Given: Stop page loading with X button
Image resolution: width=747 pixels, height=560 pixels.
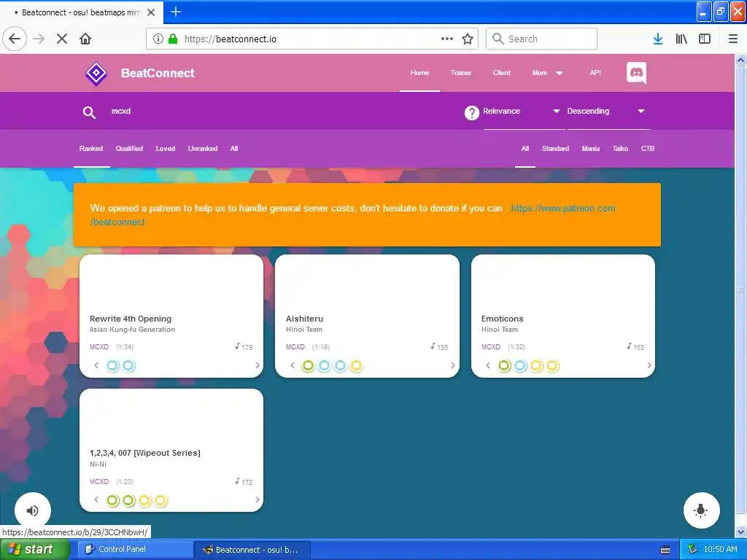Looking at the screenshot, I should [x=62, y=39].
